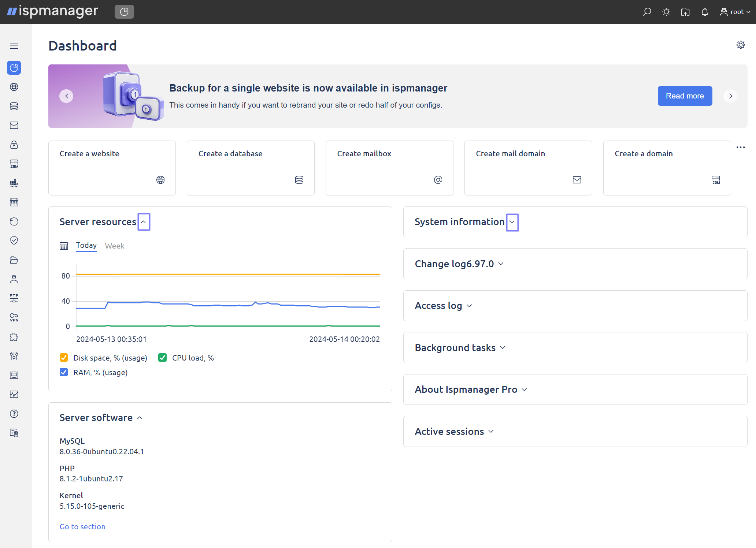The width and height of the screenshot is (756, 548).
Task: Click the Create a domain card
Action: pyautogui.click(x=667, y=168)
